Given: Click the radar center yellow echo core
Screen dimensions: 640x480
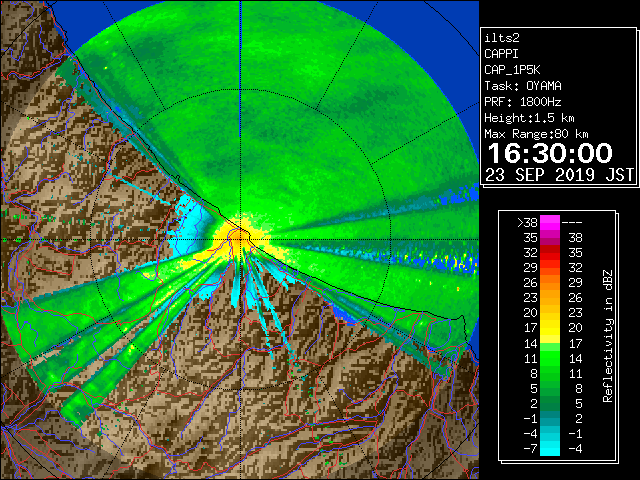Looking at the screenshot, I should (x=240, y=240).
